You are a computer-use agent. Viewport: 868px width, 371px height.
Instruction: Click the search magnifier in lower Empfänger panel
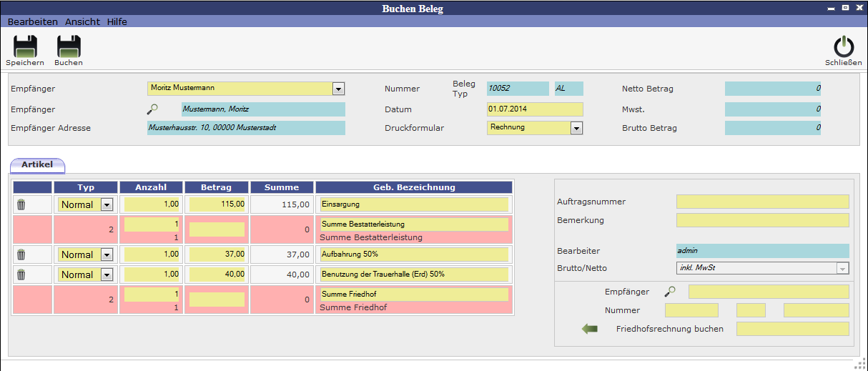(x=670, y=292)
